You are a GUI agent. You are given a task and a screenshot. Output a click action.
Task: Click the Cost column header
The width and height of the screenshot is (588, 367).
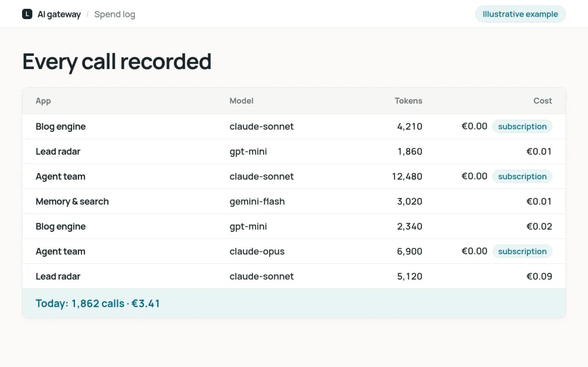(x=543, y=101)
